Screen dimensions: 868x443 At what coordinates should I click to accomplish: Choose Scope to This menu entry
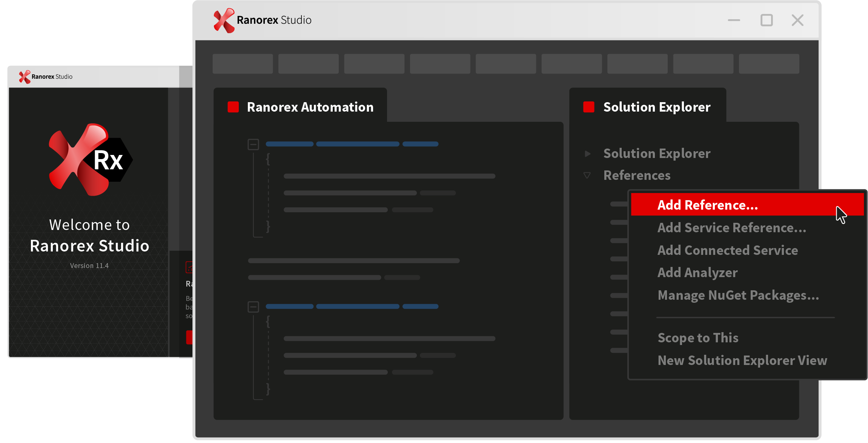747,338
